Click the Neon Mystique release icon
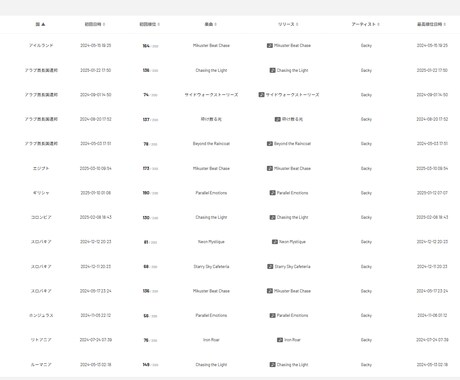The image size is (460, 380). tap(275, 242)
